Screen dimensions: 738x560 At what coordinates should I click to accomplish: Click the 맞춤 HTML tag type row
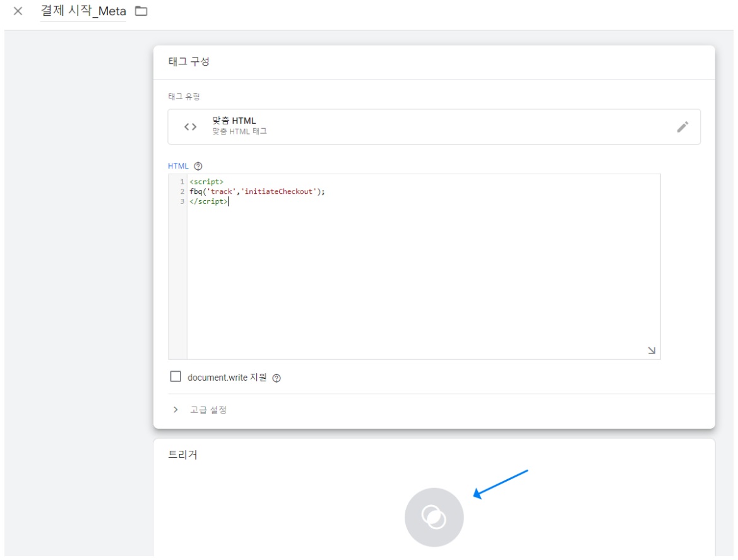pos(434,127)
